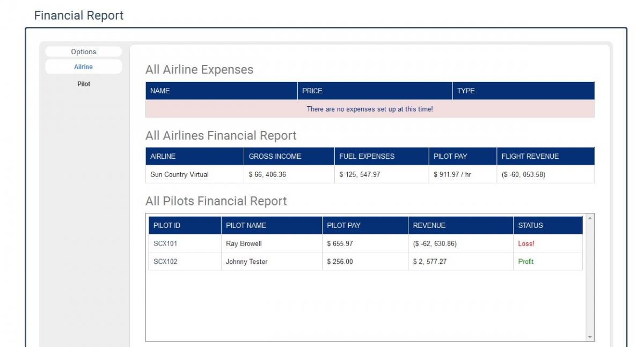
Task: Switch to the Pilot sidebar tab
Action: (x=84, y=84)
